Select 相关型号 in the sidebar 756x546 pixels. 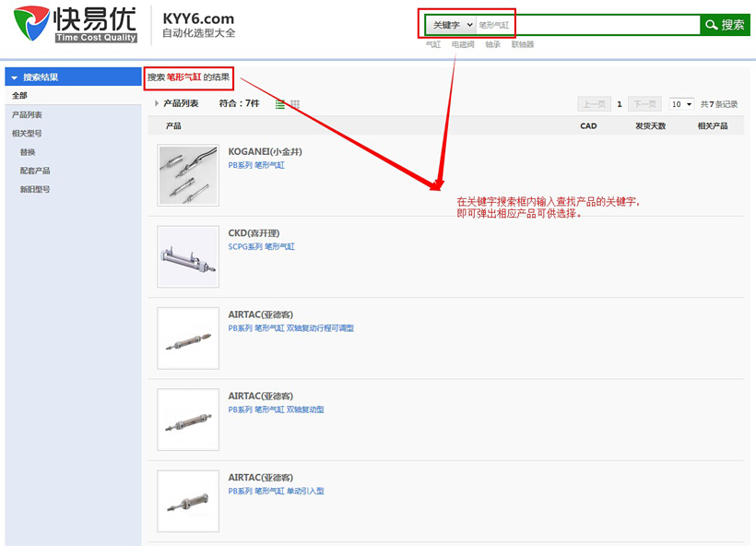point(27,133)
